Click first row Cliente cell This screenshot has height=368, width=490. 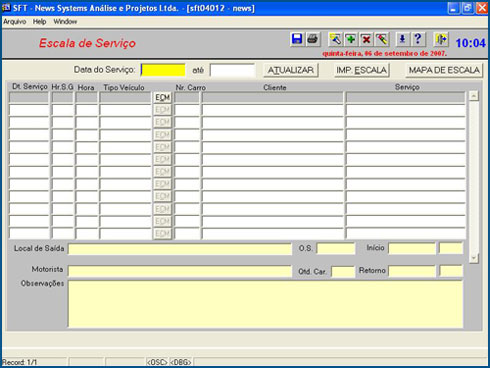[x=272, y=97]
